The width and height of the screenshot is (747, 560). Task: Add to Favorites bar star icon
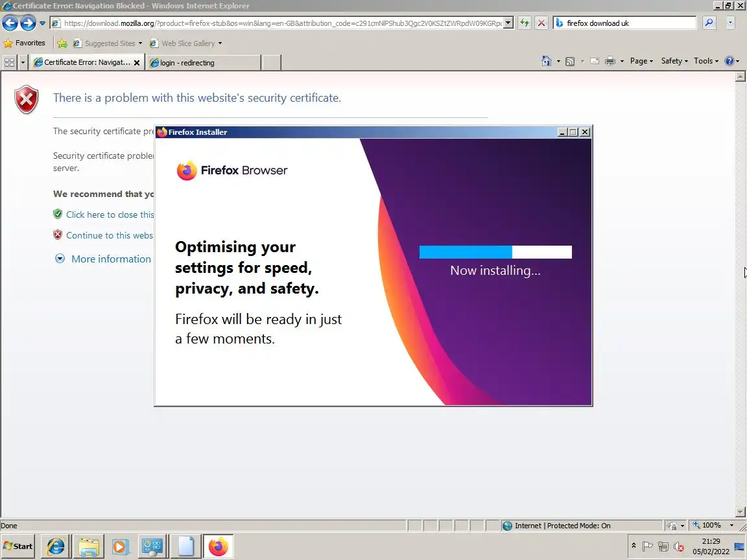click(x=62, y=43)
